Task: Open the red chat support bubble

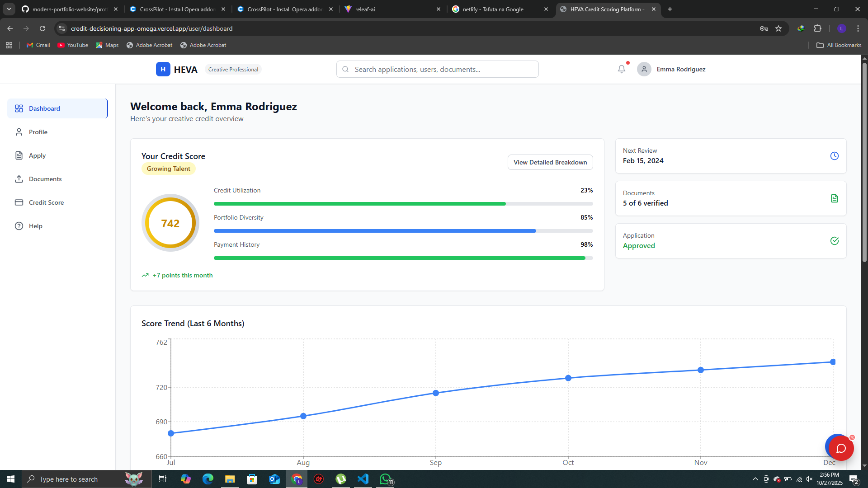Action: coord(840,448)
